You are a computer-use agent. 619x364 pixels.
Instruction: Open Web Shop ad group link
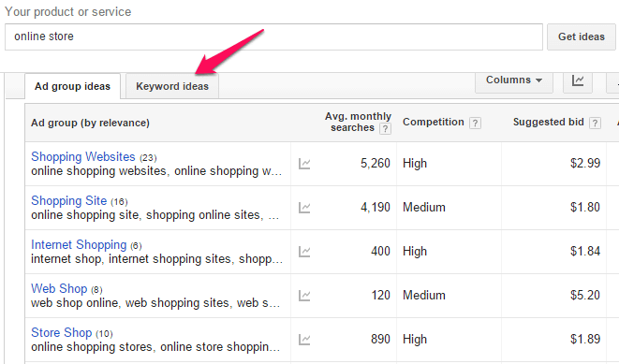click(x=59, y=288)
